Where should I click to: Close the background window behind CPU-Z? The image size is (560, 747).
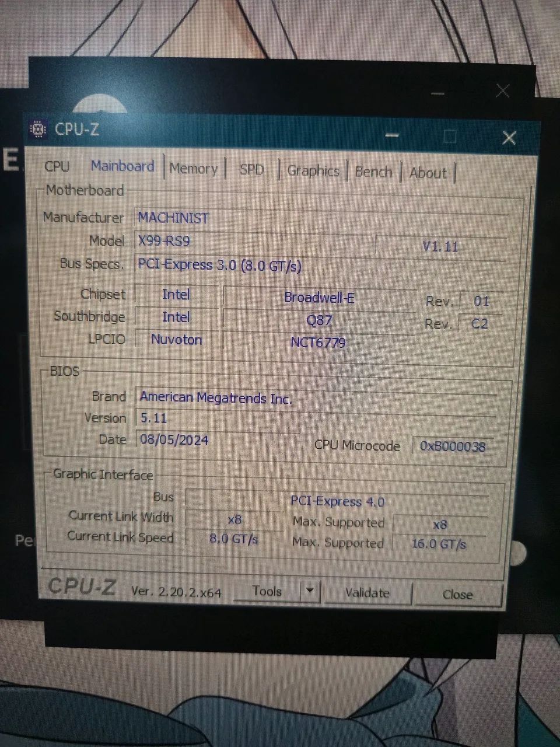(502, 90)
